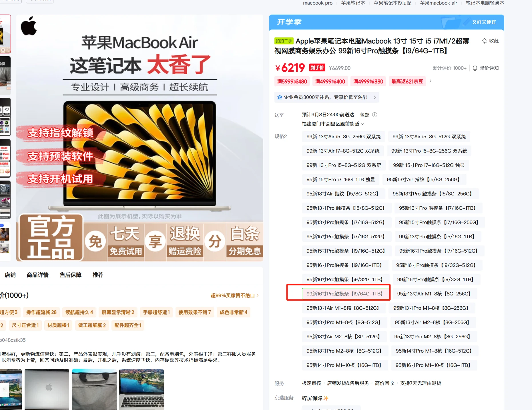Screen dimensions: 532x410
Task: Click the sparkle icon next to 碎屏保障
Action: click(326, 398)
